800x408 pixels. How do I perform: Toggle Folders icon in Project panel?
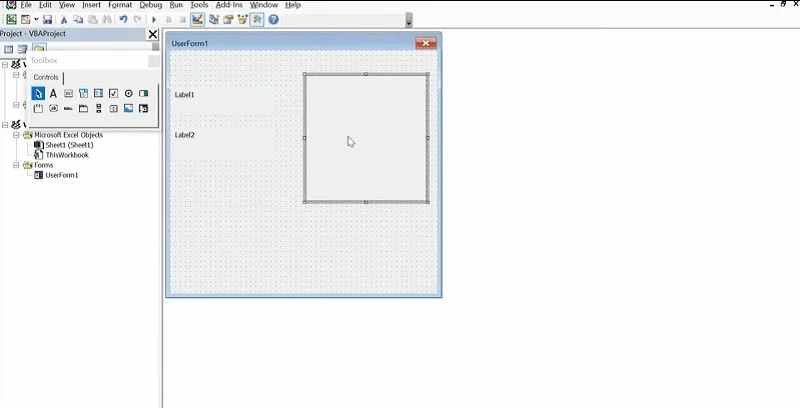(x=39, y=49)
